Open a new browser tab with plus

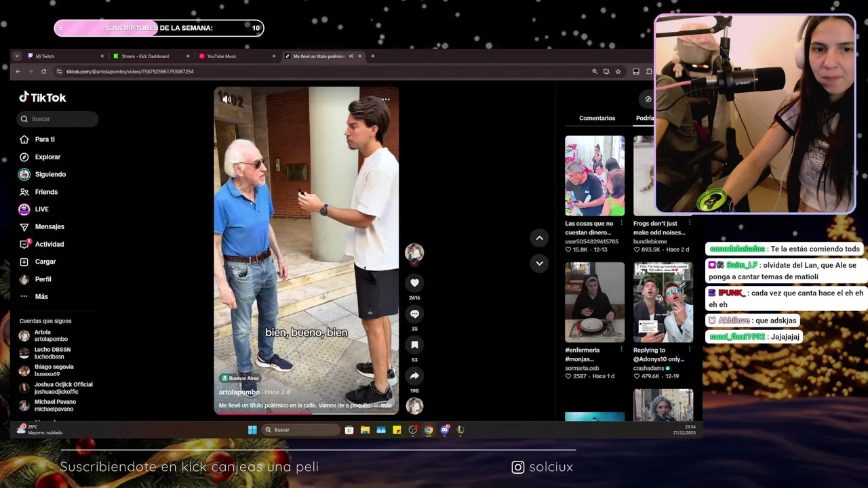tap(372, 56)
